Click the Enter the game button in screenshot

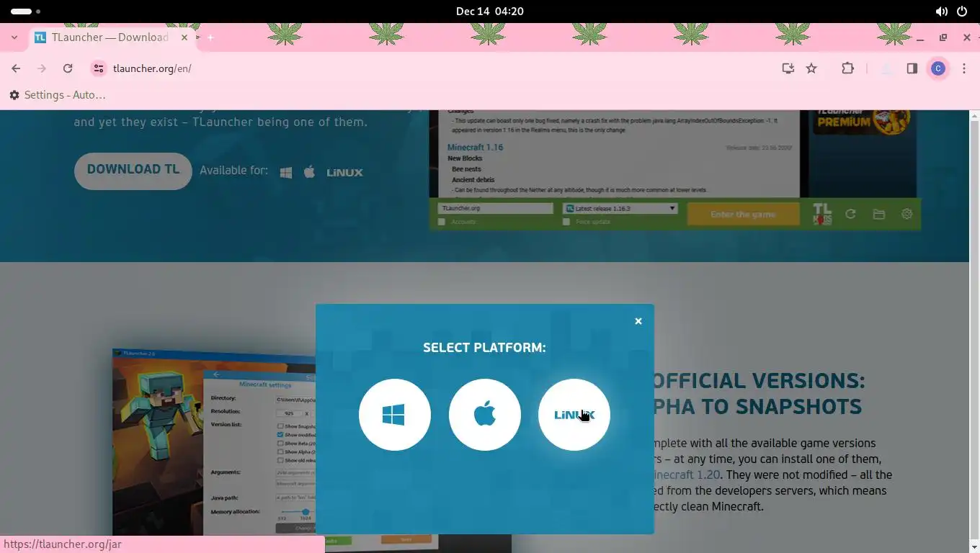743,214
